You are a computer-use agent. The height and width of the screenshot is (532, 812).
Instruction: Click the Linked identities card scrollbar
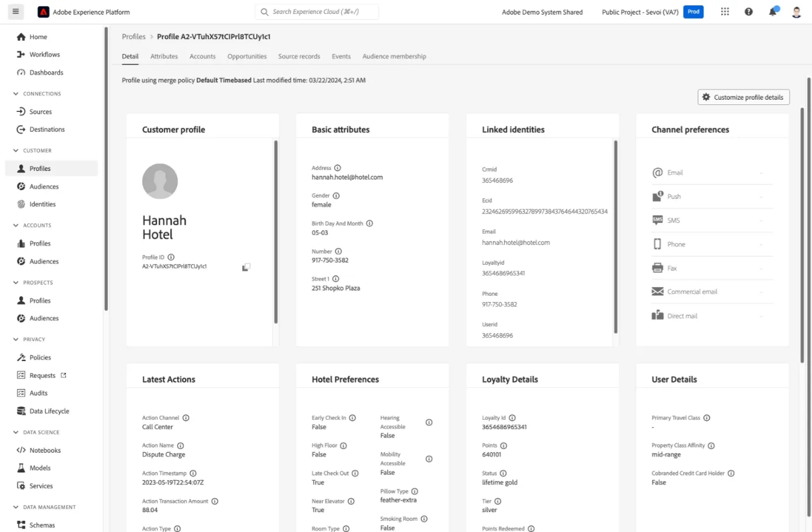(x=615, y=236)
